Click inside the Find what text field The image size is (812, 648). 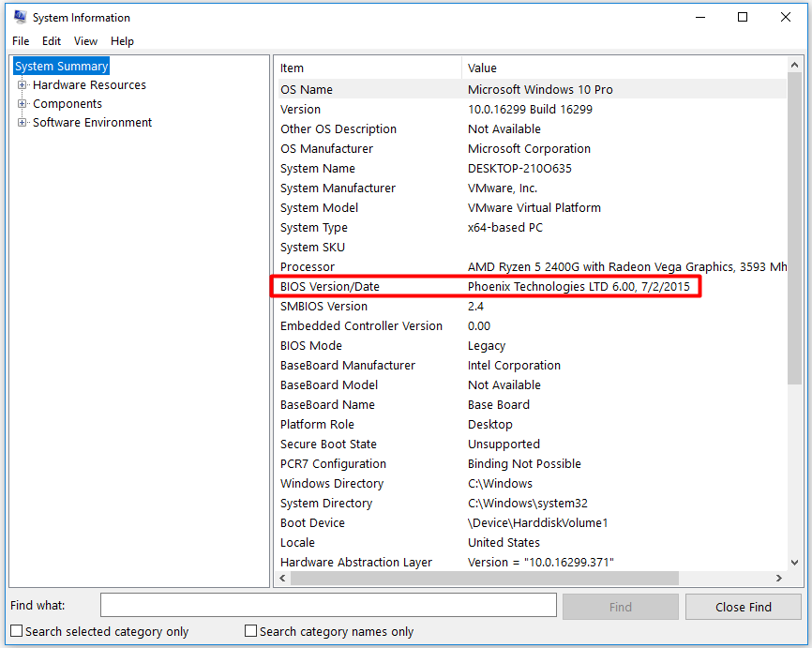click(x=328, y=605)
